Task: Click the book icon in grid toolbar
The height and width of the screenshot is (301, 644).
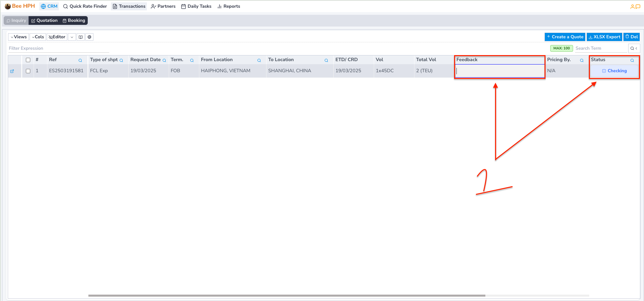Action: click(x=81, y=37)
